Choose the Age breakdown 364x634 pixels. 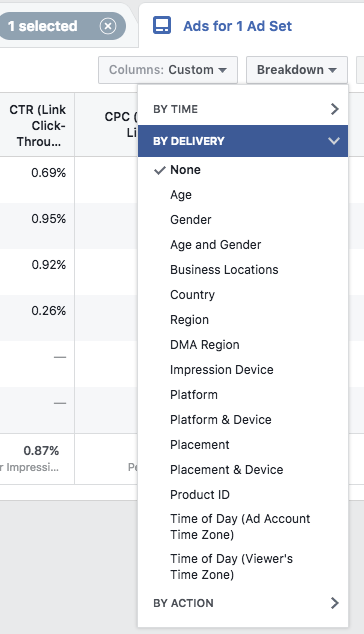(x=181, y=195)
